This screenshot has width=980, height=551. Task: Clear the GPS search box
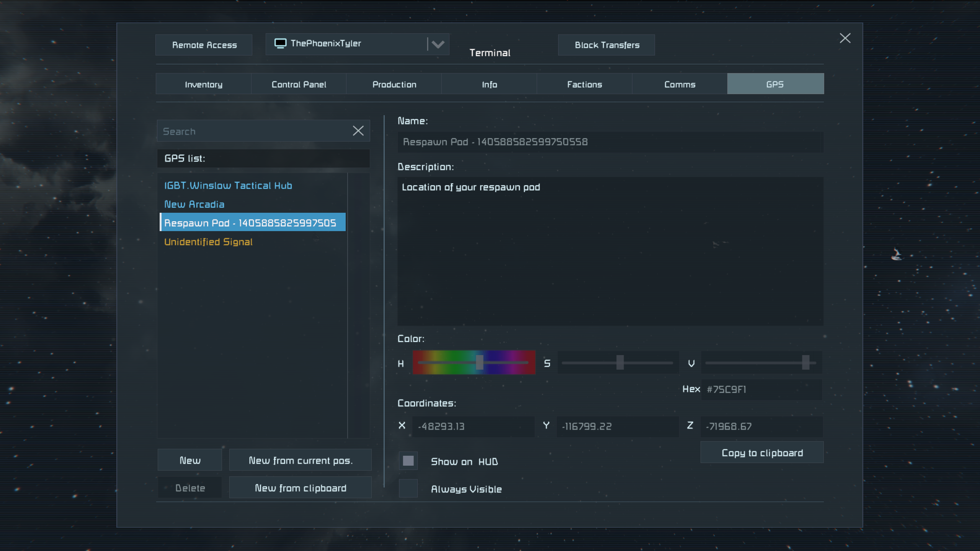click(358, 131)
